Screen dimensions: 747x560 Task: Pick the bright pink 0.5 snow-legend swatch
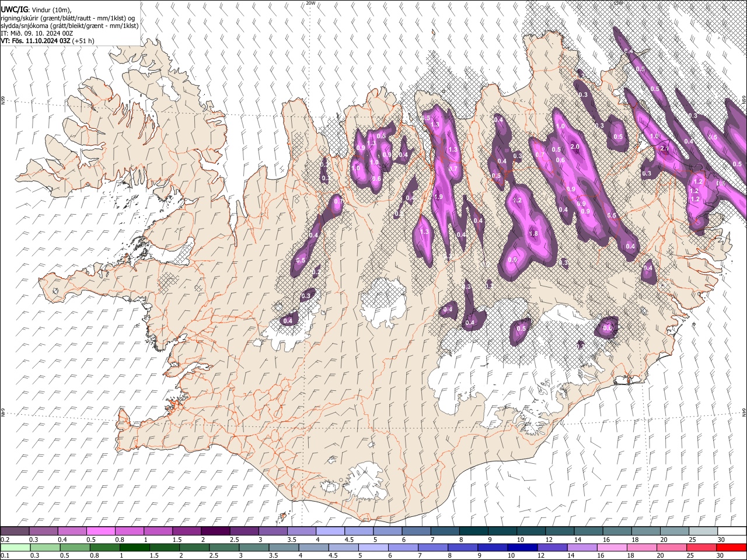pos(100,531)
